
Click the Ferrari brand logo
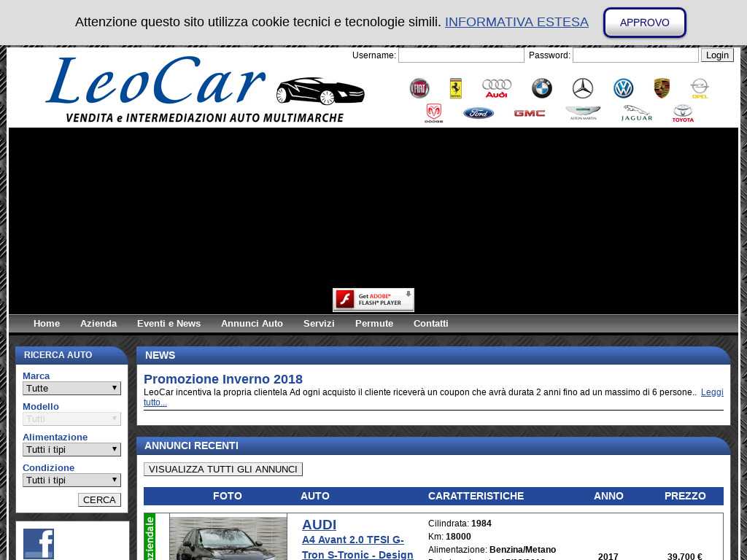[x=456, y=89]
